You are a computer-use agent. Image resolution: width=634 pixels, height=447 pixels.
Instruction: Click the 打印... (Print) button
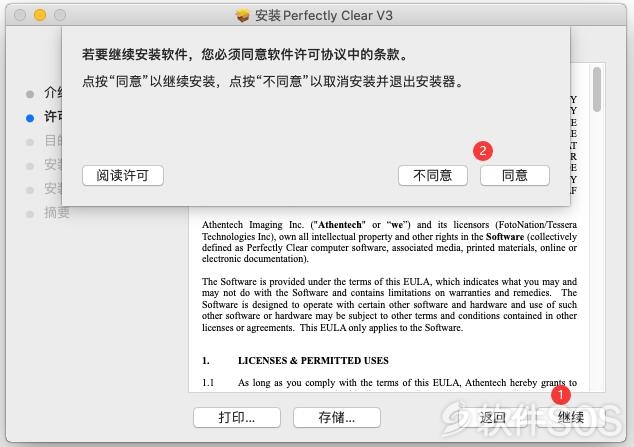click(237, 417)
